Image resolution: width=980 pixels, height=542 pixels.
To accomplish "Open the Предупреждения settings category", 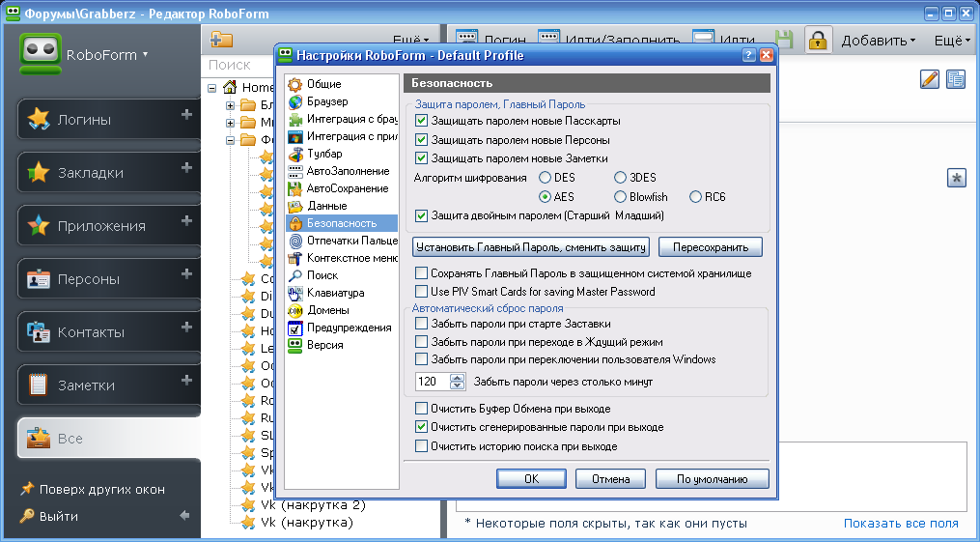I will 349,328.
